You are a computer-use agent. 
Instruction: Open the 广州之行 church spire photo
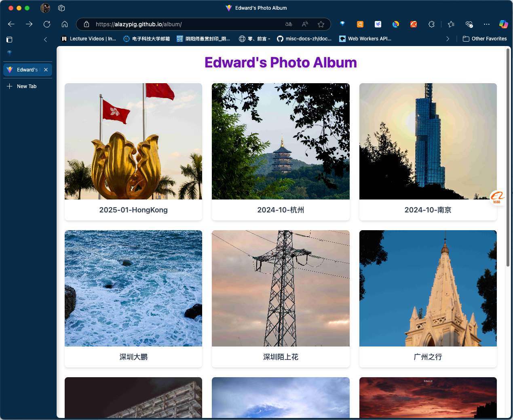[x=428, y=288]
